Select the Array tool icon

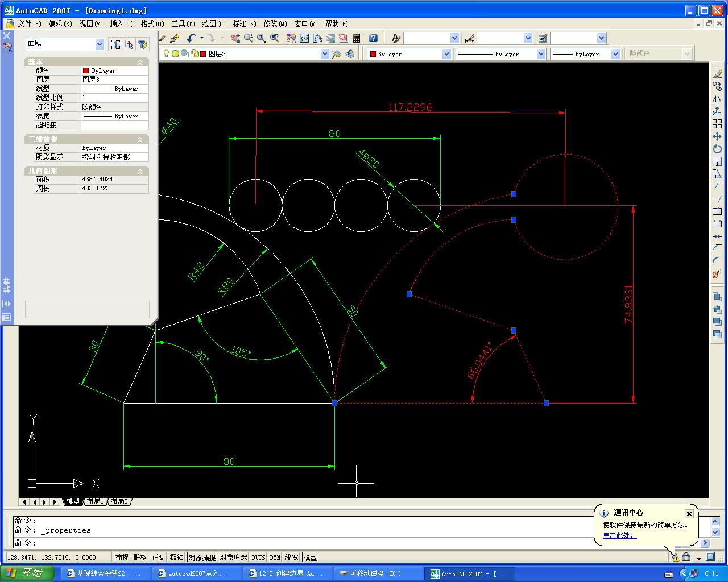717,124
